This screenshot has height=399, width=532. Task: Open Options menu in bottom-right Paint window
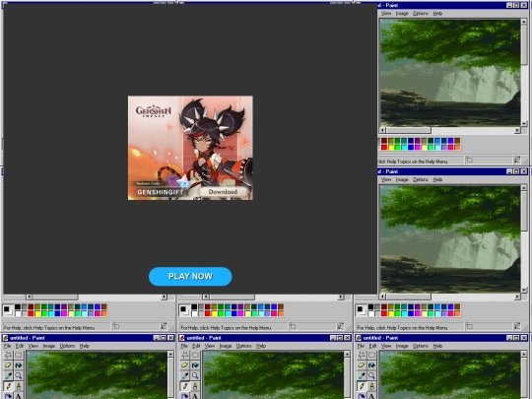click(421, 346)
